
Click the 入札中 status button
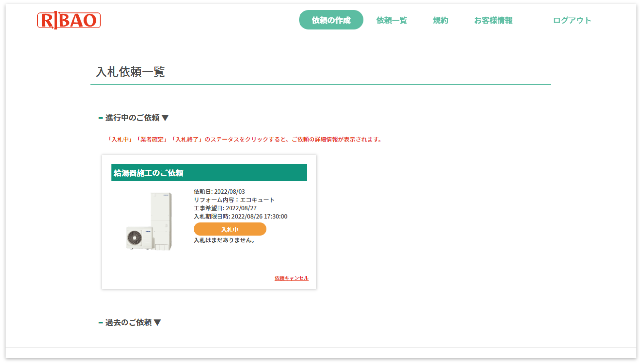[230, 229]
